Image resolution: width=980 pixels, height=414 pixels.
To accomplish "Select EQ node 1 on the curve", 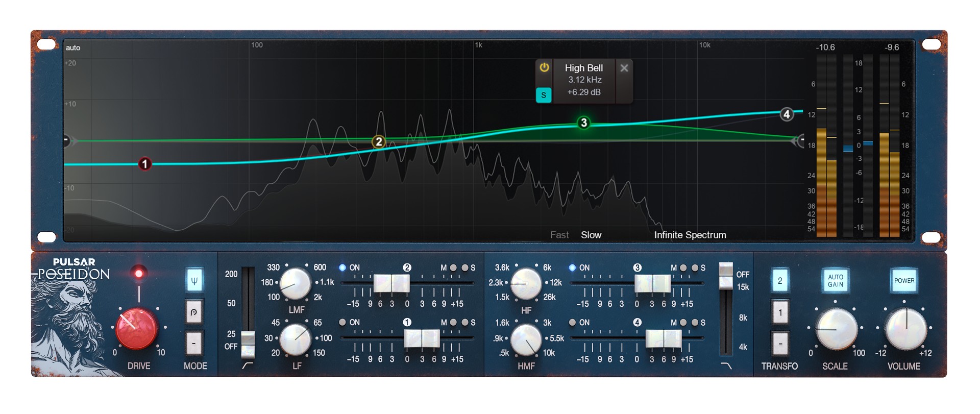I will pyautogui.click(x=145, y=164).
